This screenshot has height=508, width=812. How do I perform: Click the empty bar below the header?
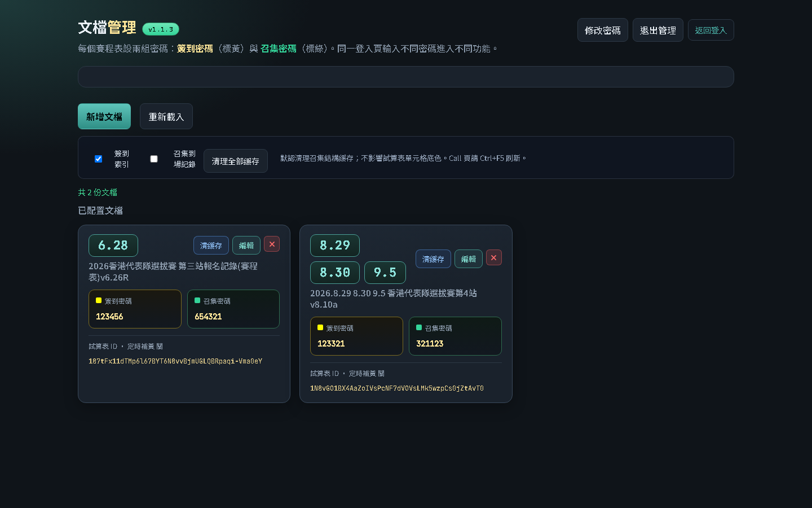pos(406,77)
